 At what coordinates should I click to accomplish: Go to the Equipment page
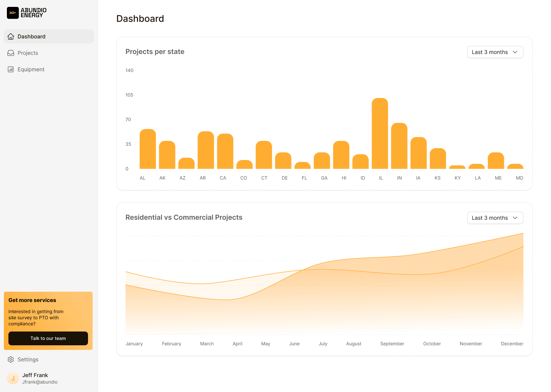(31, 69)
